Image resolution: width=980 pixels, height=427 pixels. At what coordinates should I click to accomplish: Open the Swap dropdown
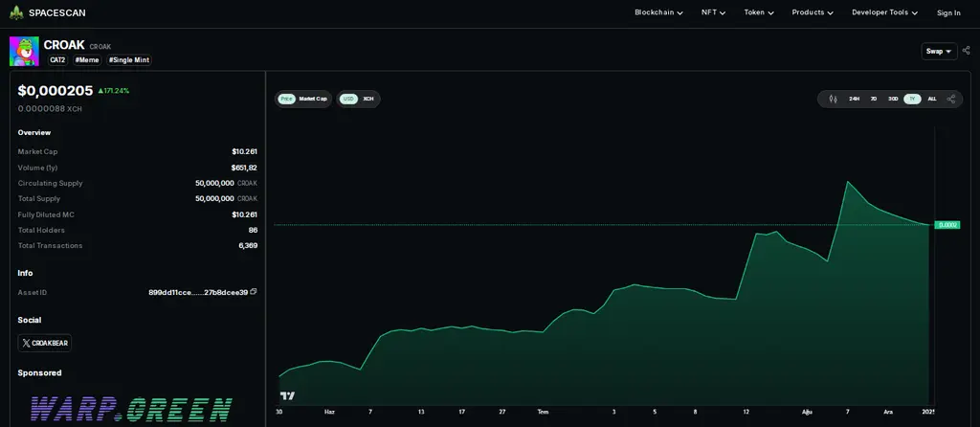pos(939,52)
